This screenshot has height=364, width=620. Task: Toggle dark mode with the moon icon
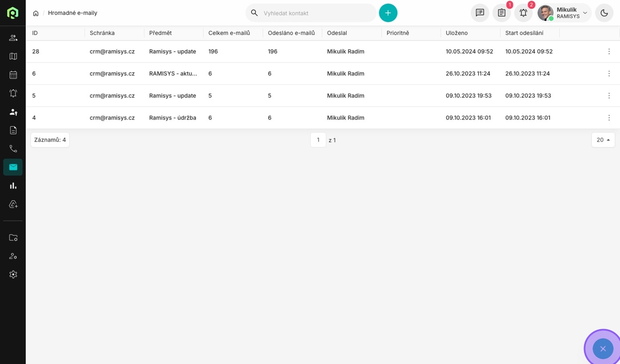(x=604, y=13)
